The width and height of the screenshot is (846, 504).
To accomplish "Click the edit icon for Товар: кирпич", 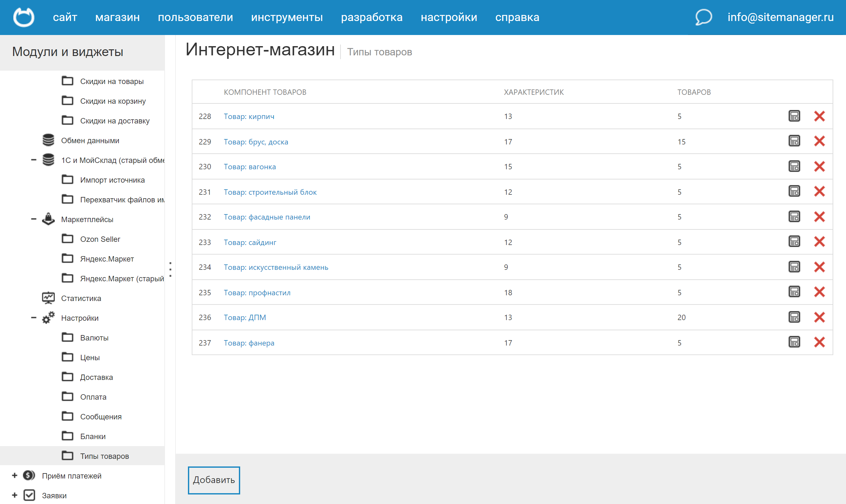I will (x=794, y=116).
